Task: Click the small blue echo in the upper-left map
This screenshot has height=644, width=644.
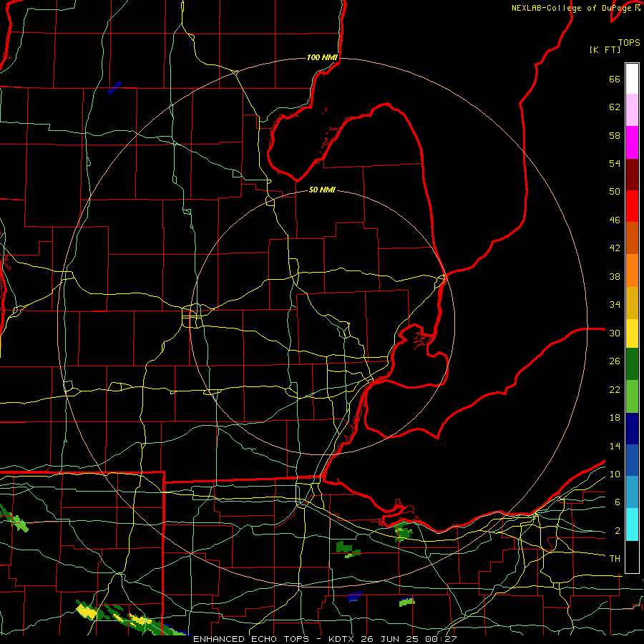Action: tap(114, 88)
